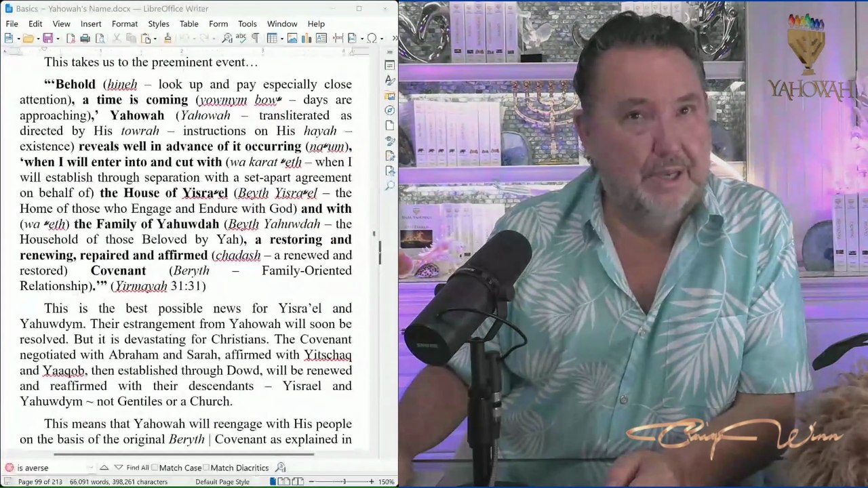The image size is (868, 488).
Task: Close the Find toolbar
Action: tap(9, 468)
